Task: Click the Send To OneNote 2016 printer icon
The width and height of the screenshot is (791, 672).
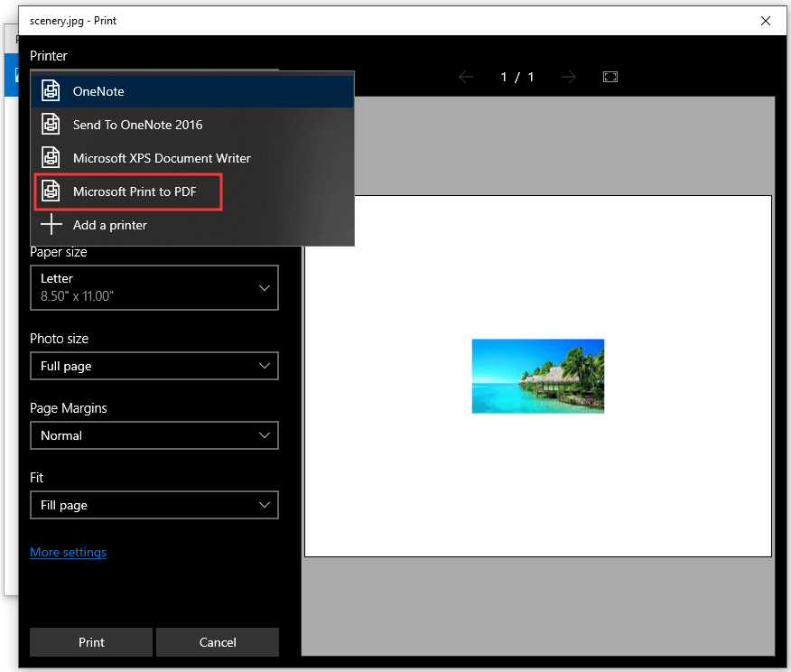Action: [51, 124]
